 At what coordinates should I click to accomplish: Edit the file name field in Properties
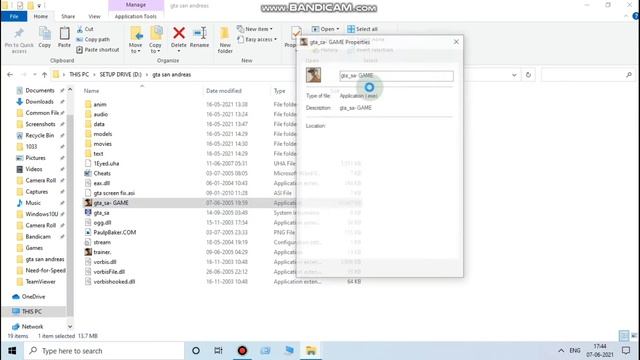[x=396, y=76]
